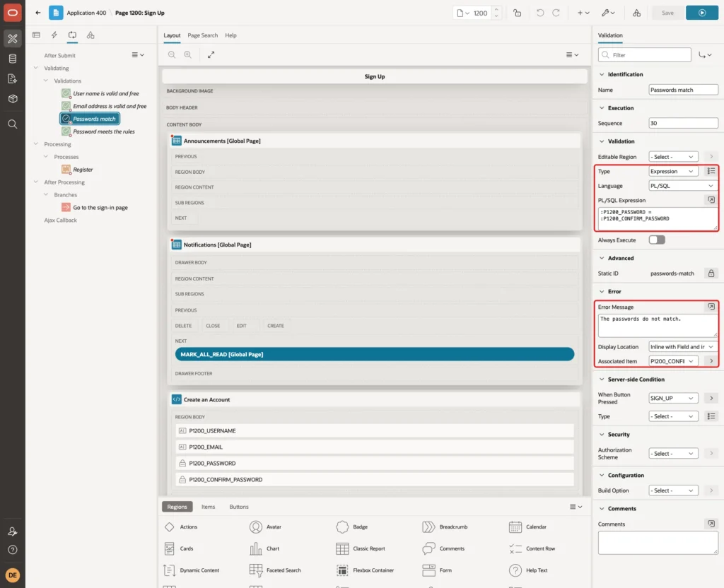Screen dimensions: 724x588
Task: Switch to the Items gallery tab
Action: click(209, 507)
